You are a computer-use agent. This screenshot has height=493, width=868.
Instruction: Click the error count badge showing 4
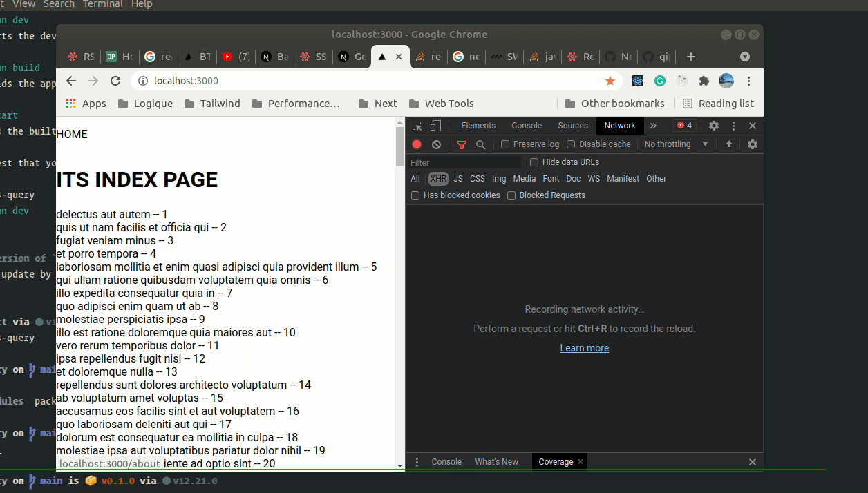click(x=684, y=126)
